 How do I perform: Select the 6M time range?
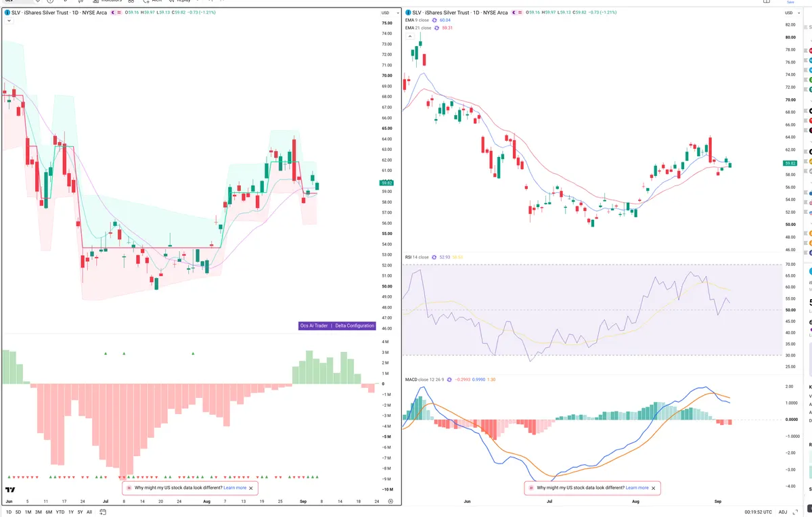point(49,512)
